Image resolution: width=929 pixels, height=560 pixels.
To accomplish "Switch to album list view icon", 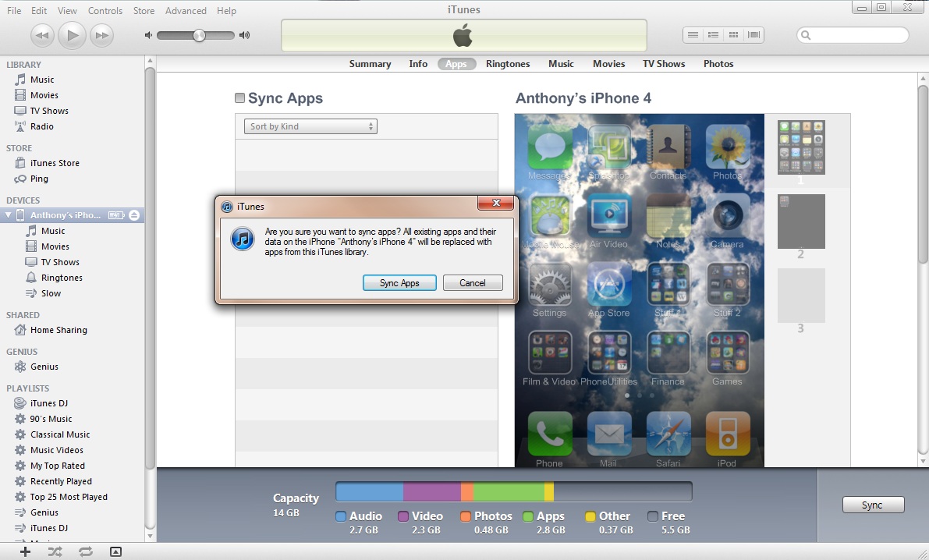I will coord(714,35).
